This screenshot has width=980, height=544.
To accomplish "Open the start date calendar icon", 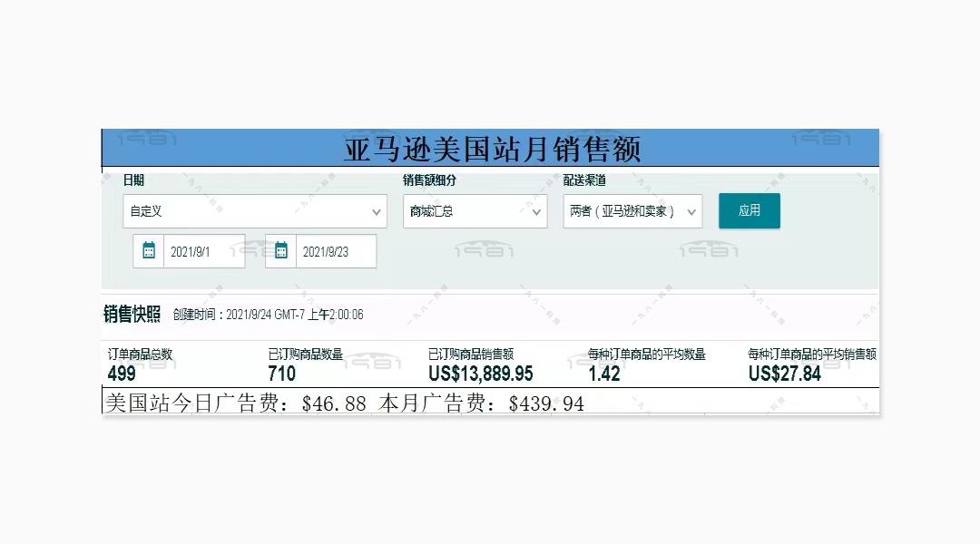I will tap(149, 251).
